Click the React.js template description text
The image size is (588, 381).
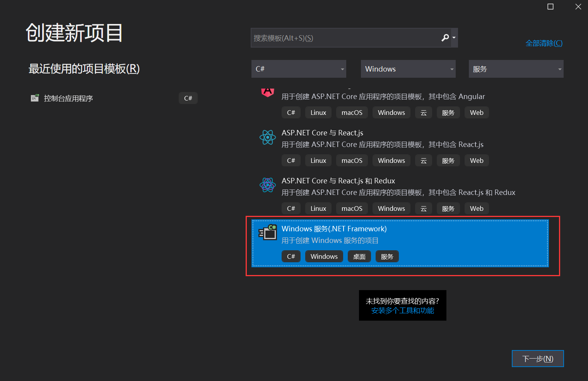(382, 144)
